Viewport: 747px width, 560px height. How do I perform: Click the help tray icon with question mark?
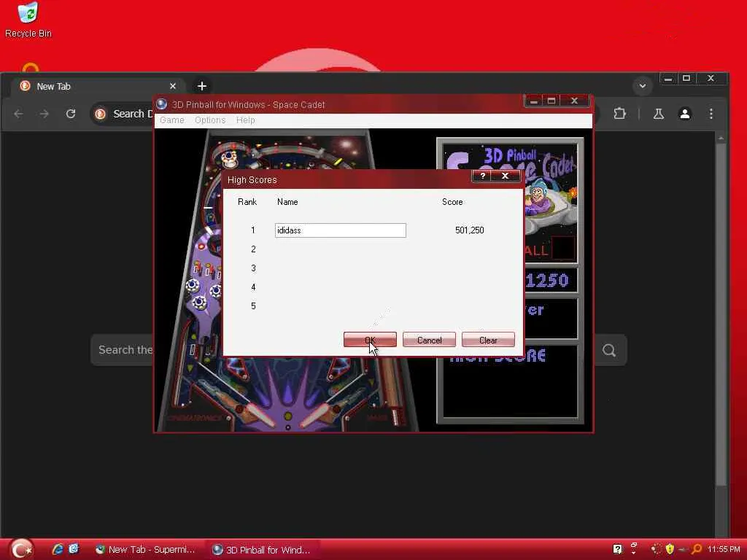click(617, 550)
